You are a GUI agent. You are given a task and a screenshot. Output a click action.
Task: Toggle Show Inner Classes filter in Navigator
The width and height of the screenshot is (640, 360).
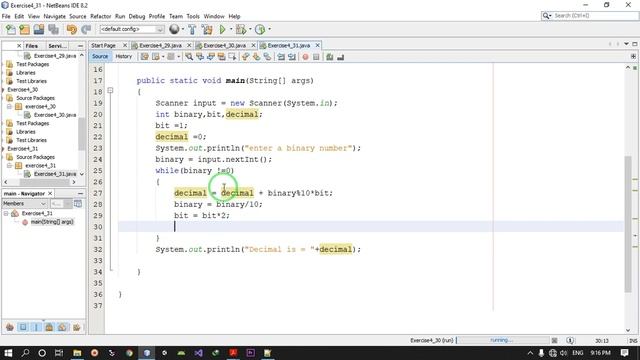click(x=62, y=327)
